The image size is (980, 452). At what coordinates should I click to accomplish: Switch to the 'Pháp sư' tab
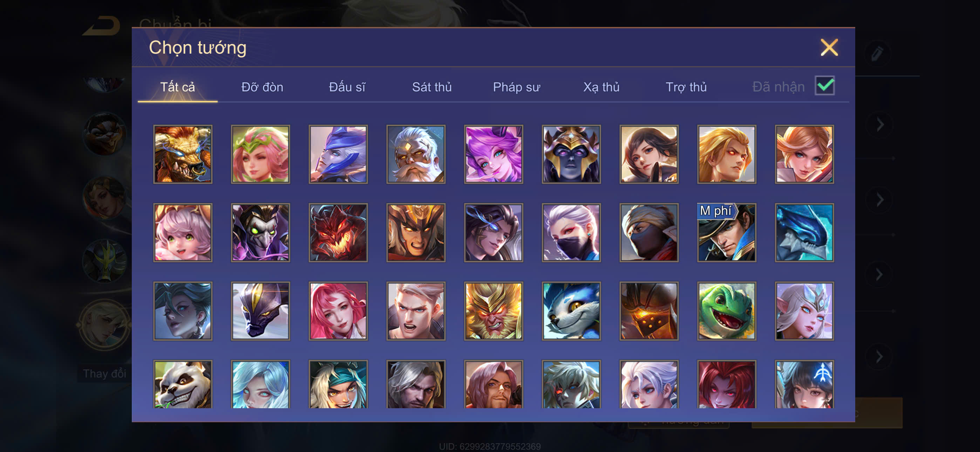coord(516,87)
